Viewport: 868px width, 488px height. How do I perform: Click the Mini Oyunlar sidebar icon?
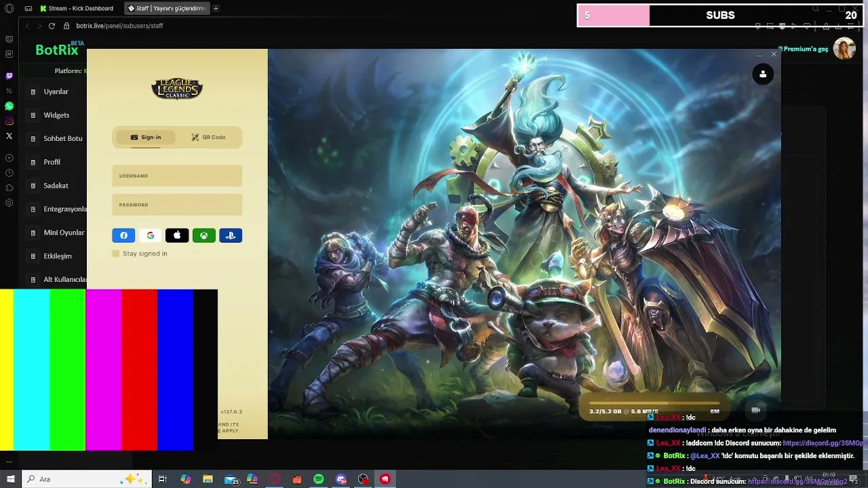(33, 232)
